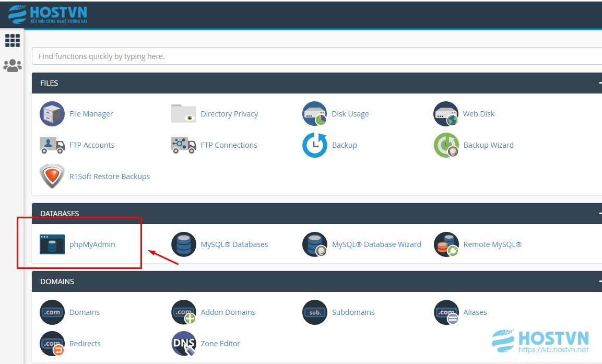This screenshot has width=602, height=364.
Task: Open the Subdomains text link
Action: coord(353,312)
